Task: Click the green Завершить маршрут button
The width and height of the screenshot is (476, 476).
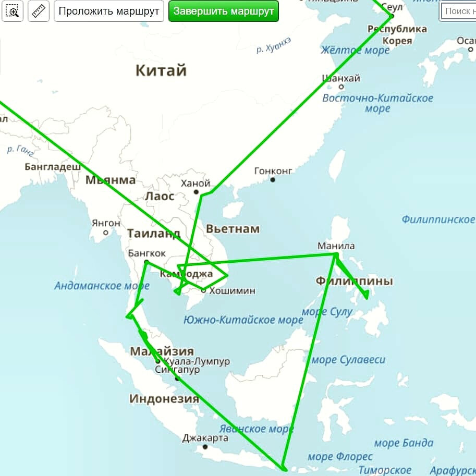Action: 224,11
